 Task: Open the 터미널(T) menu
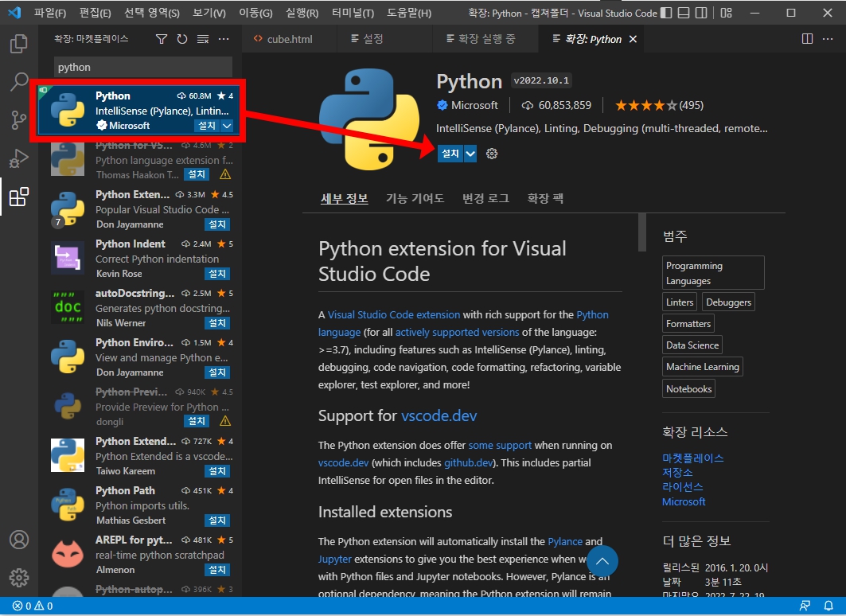coord(353,13)
